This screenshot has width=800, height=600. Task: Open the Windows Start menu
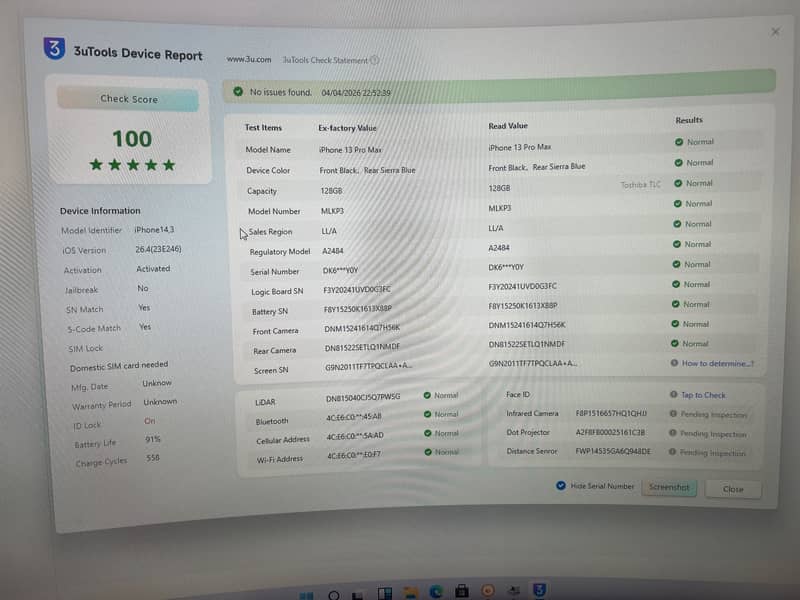click(306, 595)
